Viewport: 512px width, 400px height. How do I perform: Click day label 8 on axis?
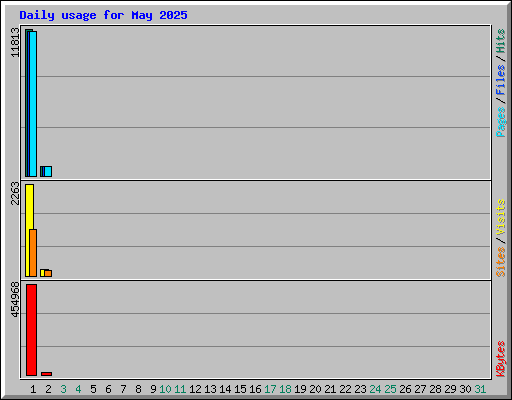pyautogui.click(x=138, y=389)
